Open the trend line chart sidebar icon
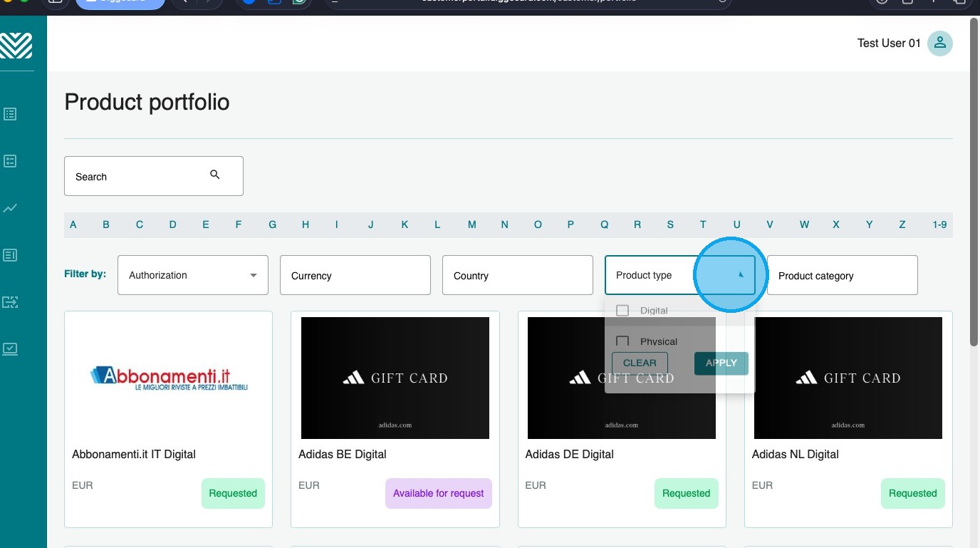980x548 pixels. tap(10, 208)
